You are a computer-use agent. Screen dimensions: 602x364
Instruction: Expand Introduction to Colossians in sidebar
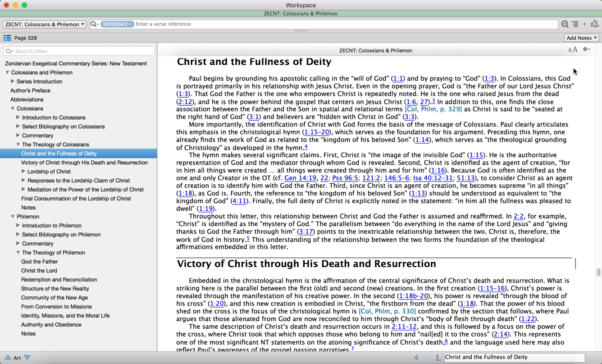click(x=18, y=118)
